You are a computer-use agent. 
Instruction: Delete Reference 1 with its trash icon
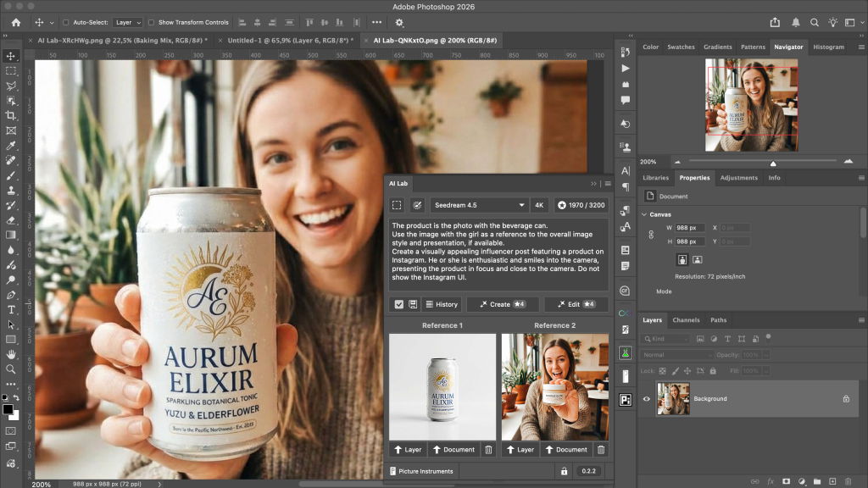pyautogui.click(x=488, y=450)
